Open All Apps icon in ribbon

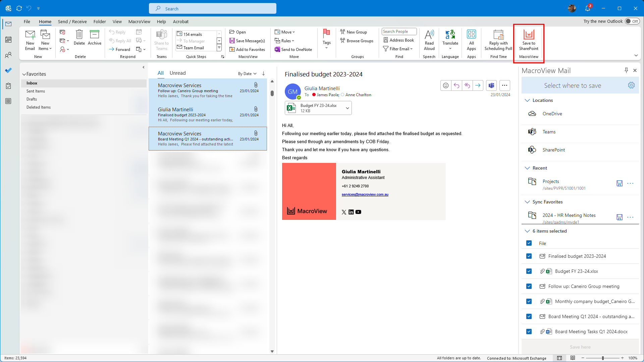pyautogui.click(x=471, y=40)
